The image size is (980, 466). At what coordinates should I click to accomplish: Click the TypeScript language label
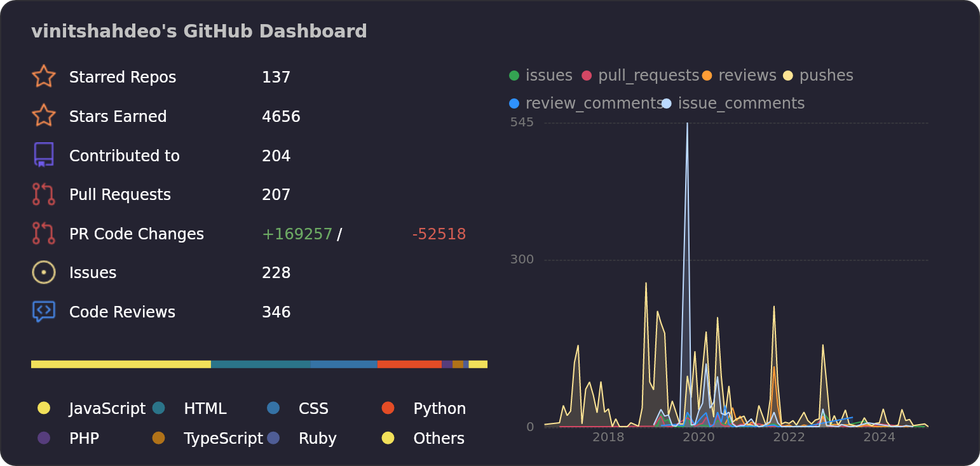click(223, 439)
